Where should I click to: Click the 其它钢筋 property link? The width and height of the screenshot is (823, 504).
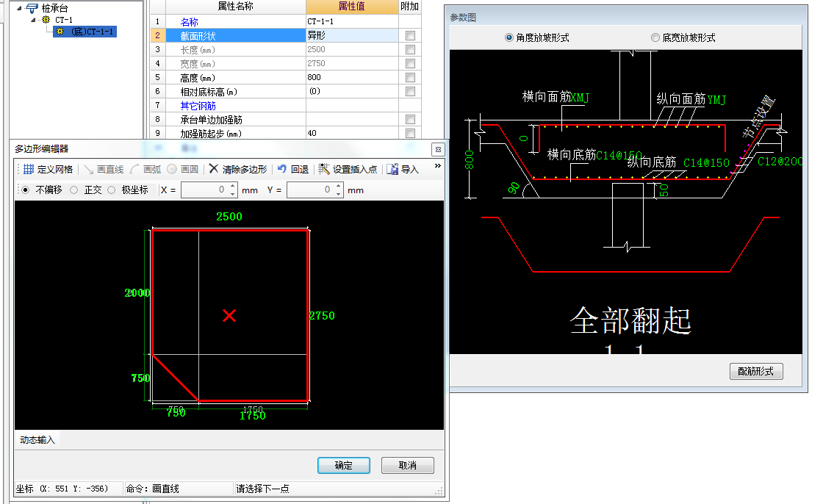(198, 106)
